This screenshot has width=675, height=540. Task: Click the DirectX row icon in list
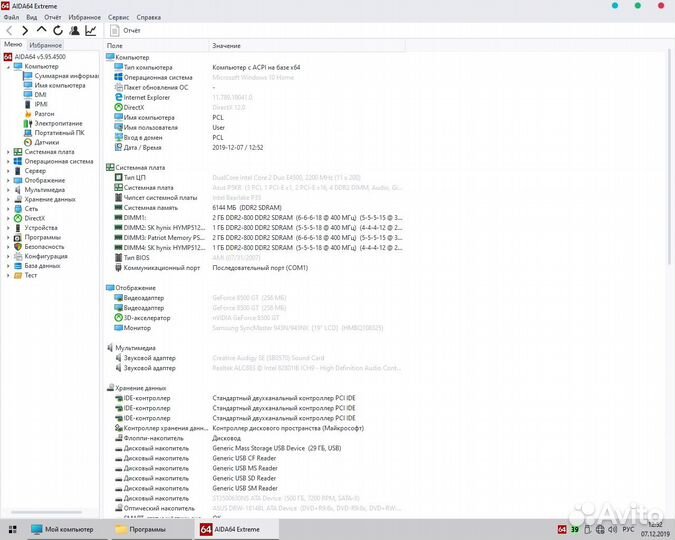click(118, 107)
